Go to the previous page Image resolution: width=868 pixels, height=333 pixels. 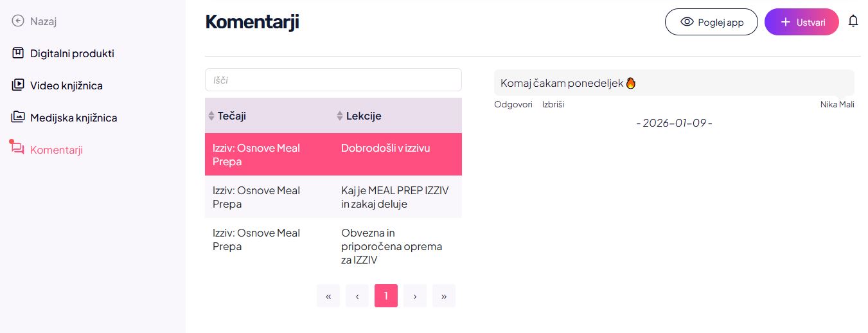357,296
